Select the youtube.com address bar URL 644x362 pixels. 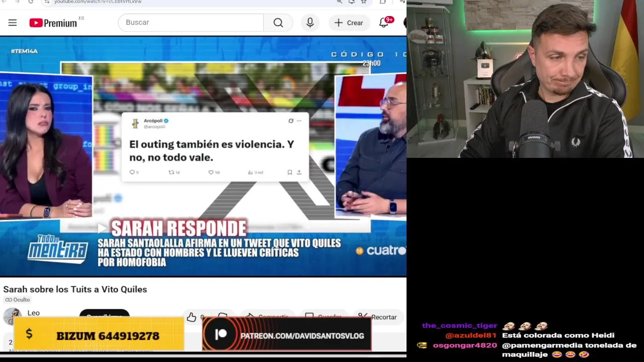98,2
